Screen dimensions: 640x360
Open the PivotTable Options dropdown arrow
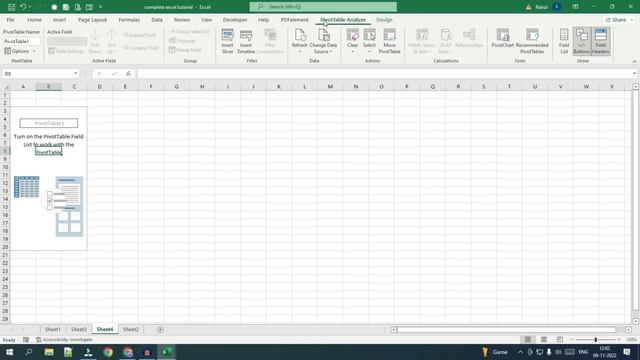34,51
